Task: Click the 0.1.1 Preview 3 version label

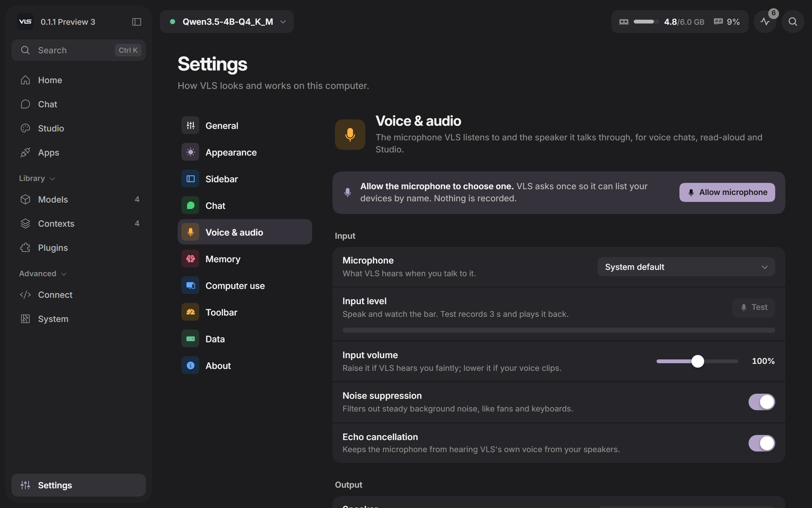Action: pyautogui.click(x=68, y=22)
